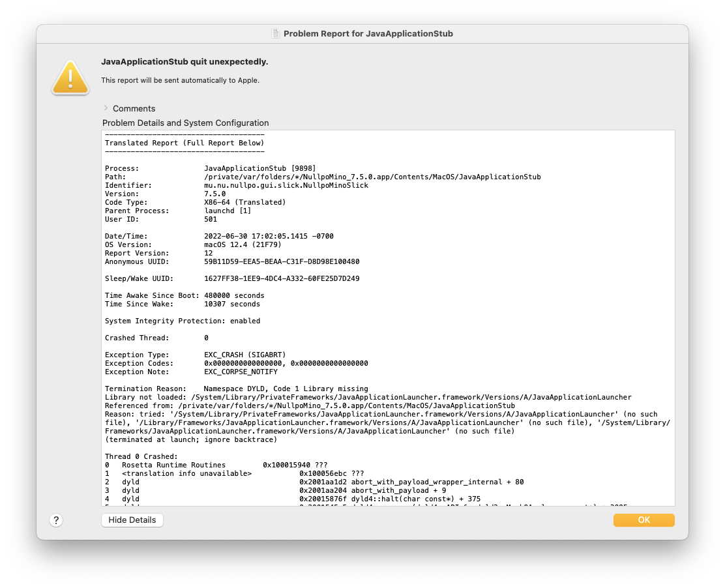Click OS Version 'macOS 12.4 (21F79)'

(x=243, y=244)
